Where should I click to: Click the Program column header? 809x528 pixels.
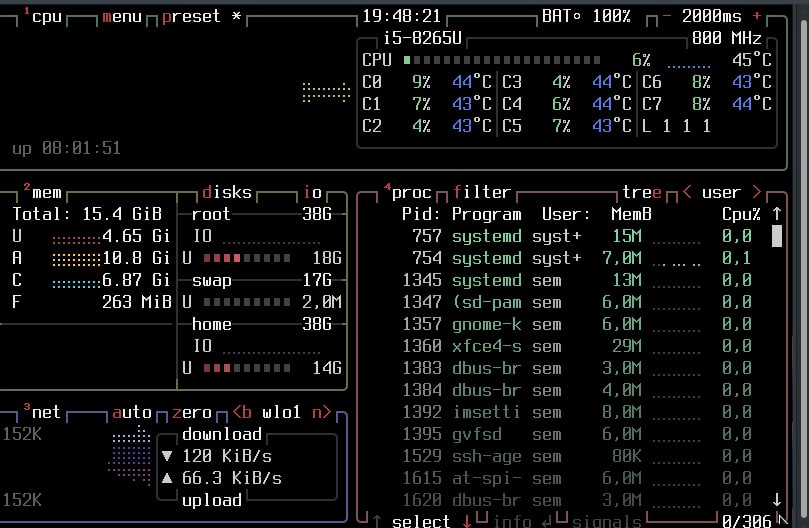click(x=487, y=214)
